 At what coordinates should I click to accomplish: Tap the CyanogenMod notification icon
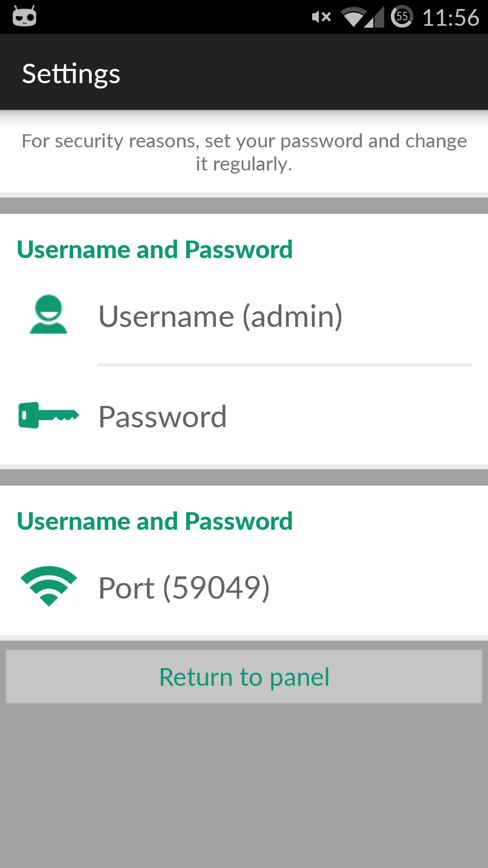click(x=24, y=17)
